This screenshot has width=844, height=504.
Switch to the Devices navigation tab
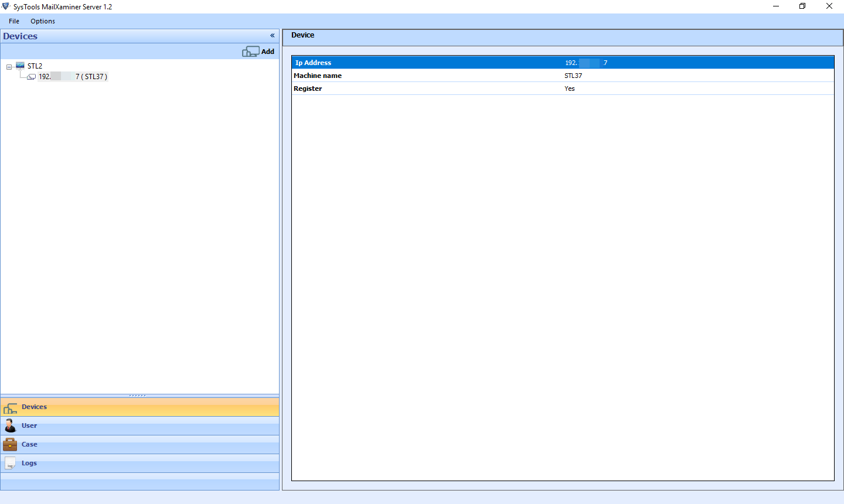point(139,407)
